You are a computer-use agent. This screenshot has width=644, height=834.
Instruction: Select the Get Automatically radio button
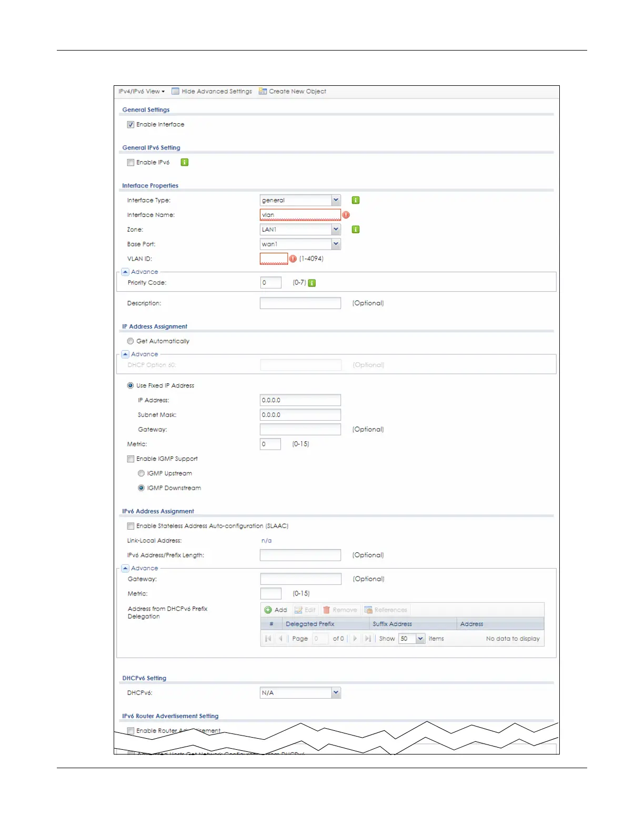pyautogui.click(x=130, y=341)
